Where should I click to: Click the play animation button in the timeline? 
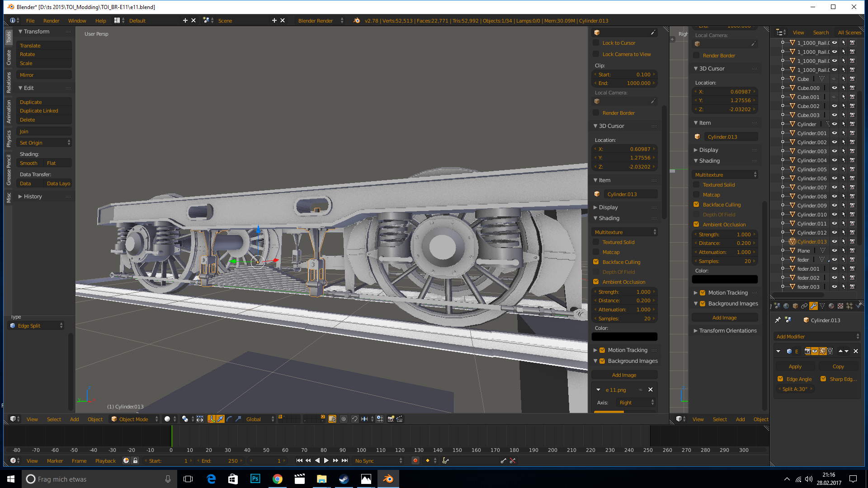326,460
